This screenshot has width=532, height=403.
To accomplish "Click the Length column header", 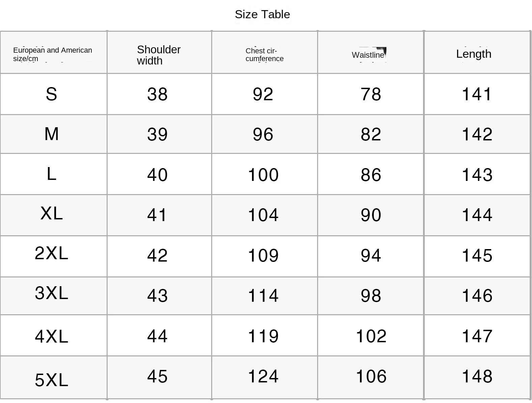I will (x=473, y=54).
